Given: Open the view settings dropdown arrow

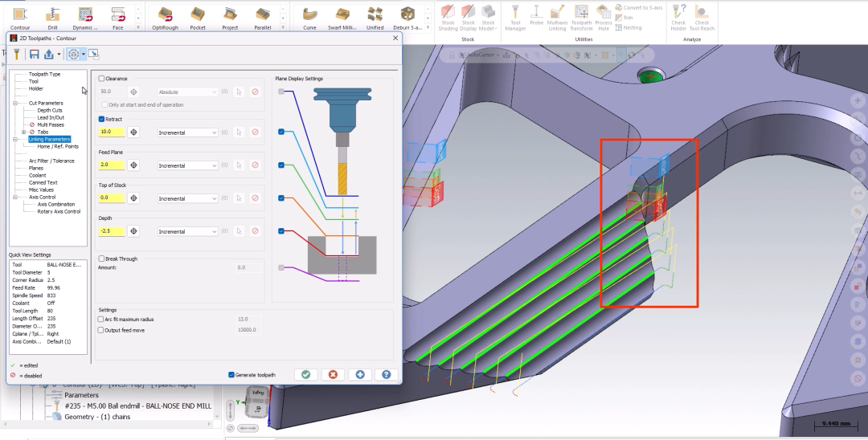Looking at the screenshot, I should tap(84, 54).
